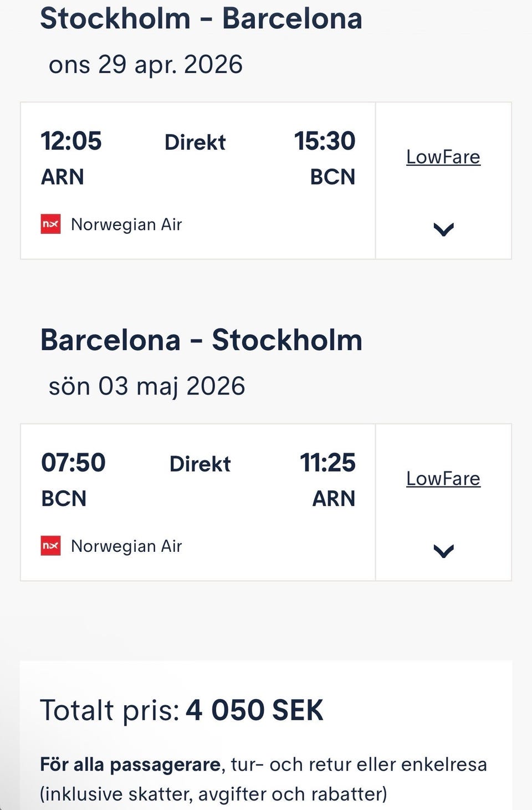Click the 07:50 departure time from BCN
Screen dimensions: 532x810
pyautogui.click(x=73, y=463)
